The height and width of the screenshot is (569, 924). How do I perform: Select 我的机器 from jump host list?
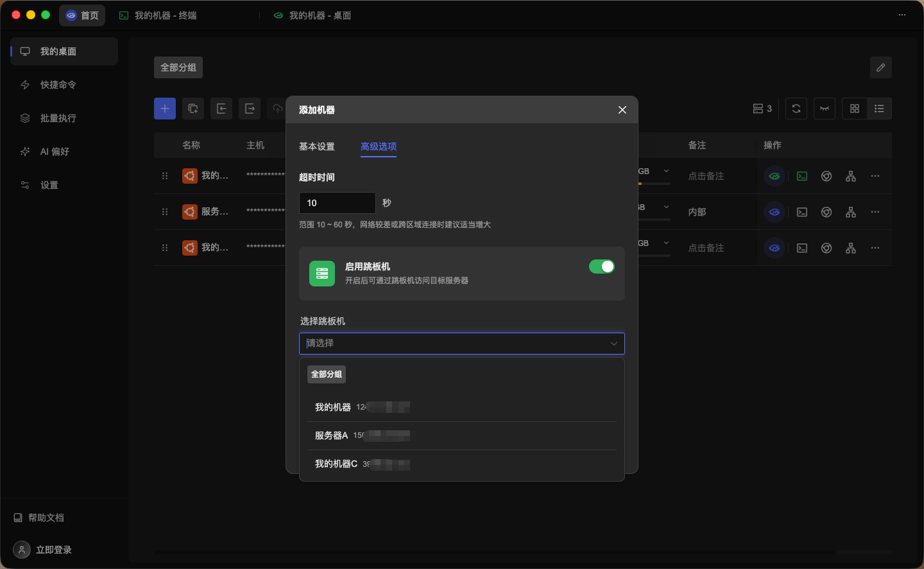(462, 407)
